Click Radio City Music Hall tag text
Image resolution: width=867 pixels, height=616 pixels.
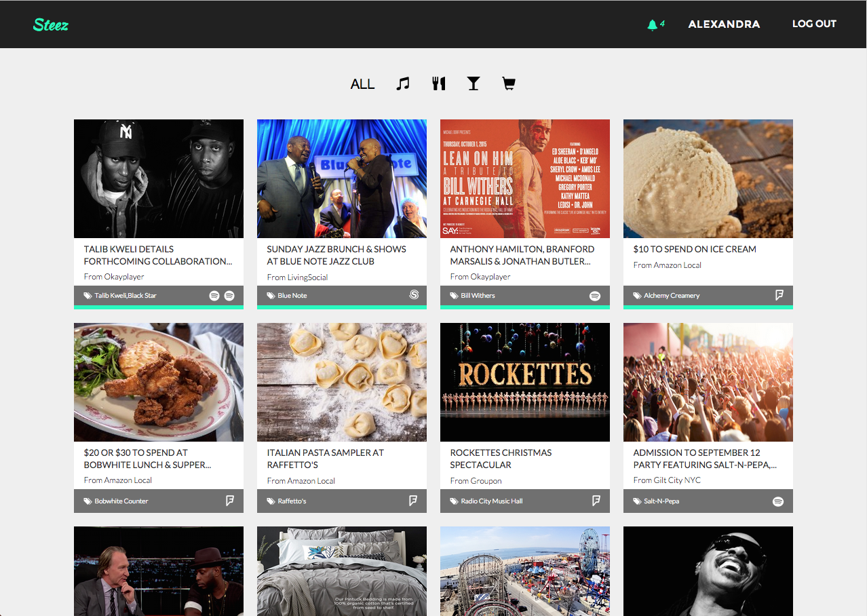click(x=492, y=501)
